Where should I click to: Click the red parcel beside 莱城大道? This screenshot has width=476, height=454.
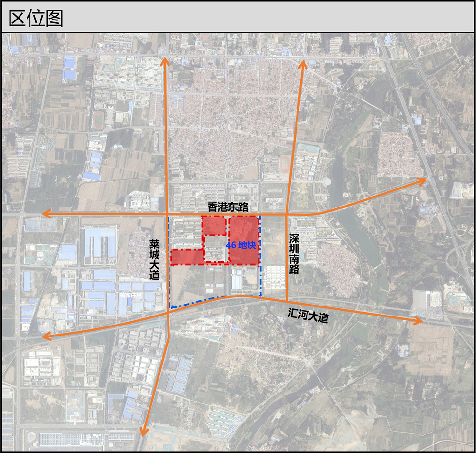tap(187, 257)
